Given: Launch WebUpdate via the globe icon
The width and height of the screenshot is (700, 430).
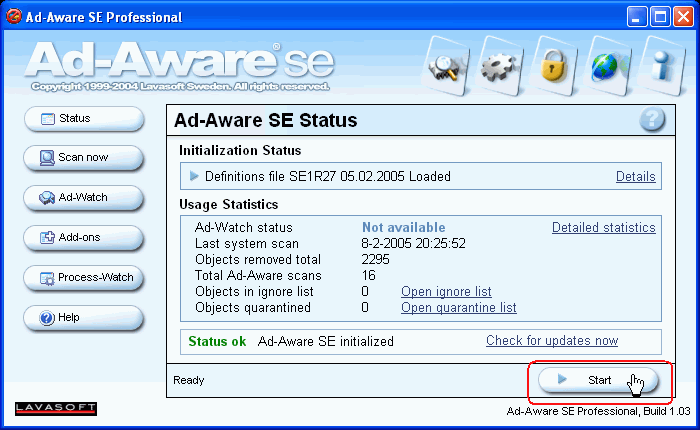Looking at the screenshot, I should tap(607, 66).
